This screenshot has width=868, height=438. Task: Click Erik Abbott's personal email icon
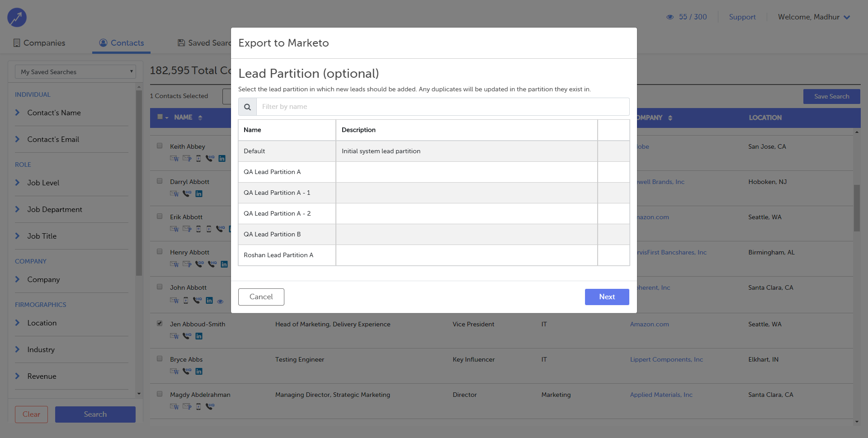[x=187, y=229]
